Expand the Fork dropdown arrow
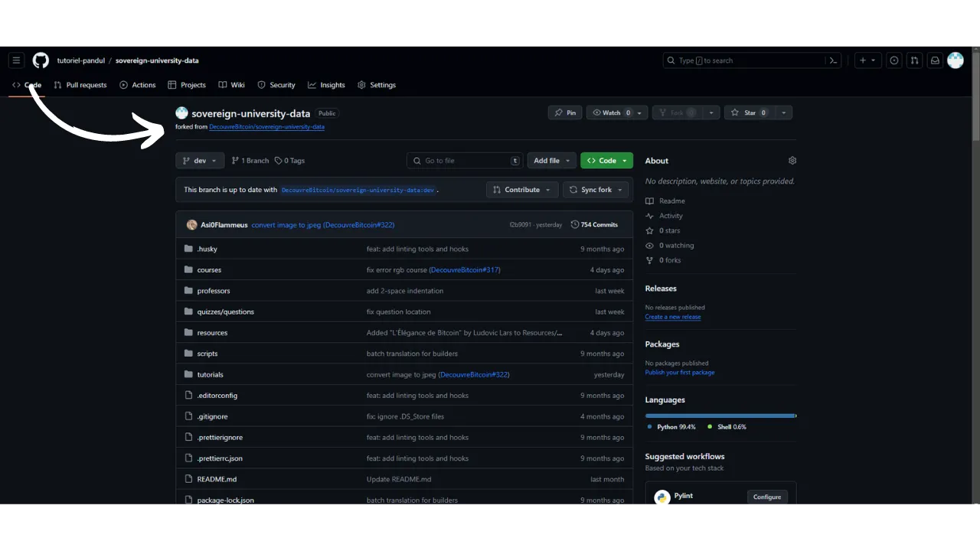 (x=711, y=112)
